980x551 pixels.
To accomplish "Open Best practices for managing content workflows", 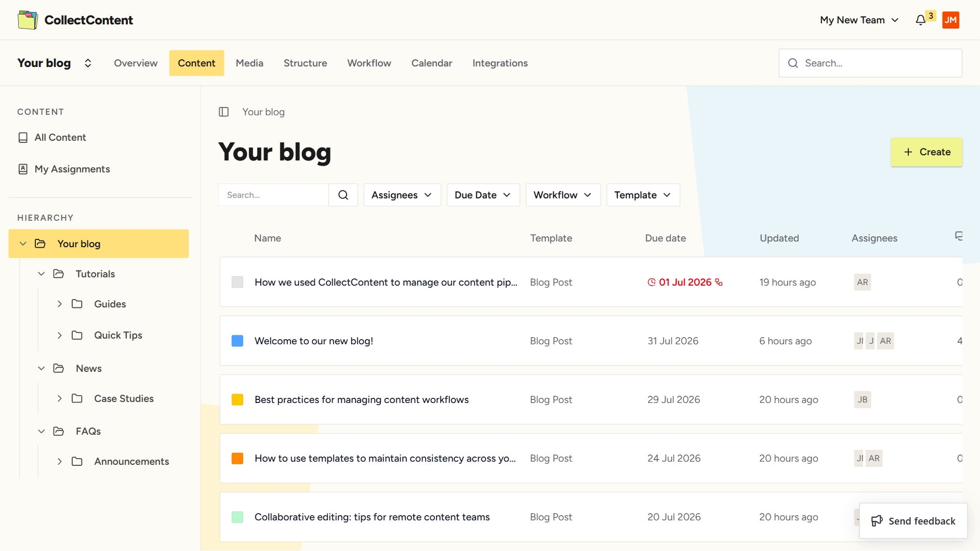I will coord(362,399).
